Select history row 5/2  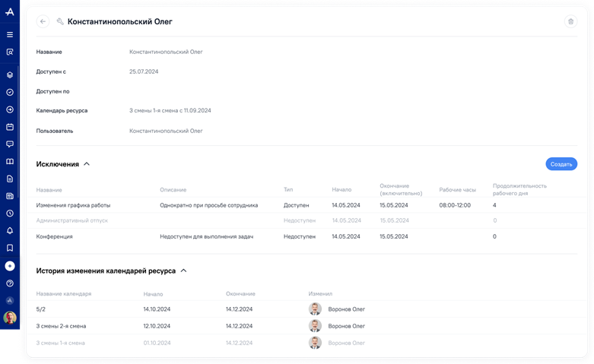click(307, 309)
